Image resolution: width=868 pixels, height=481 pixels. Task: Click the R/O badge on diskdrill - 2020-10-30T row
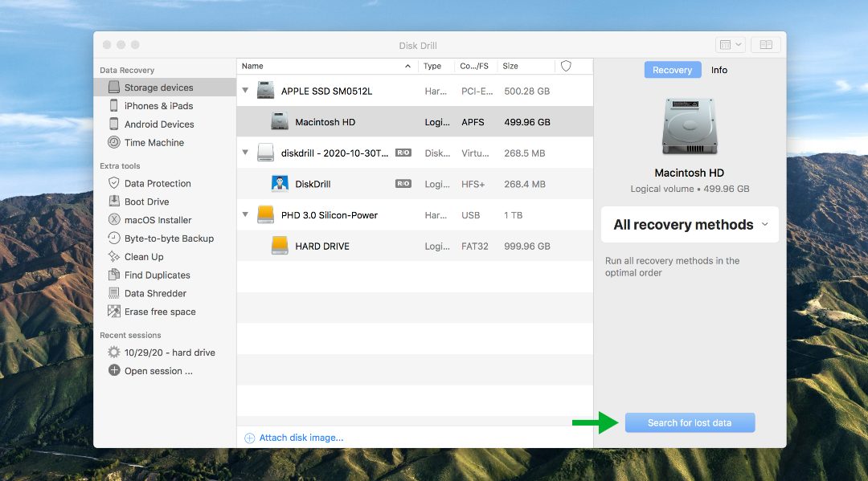point(403,153)
